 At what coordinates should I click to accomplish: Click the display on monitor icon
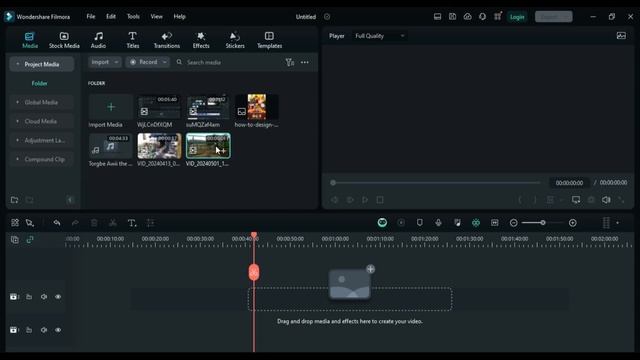pyautogui.click(x=576, y=200)
